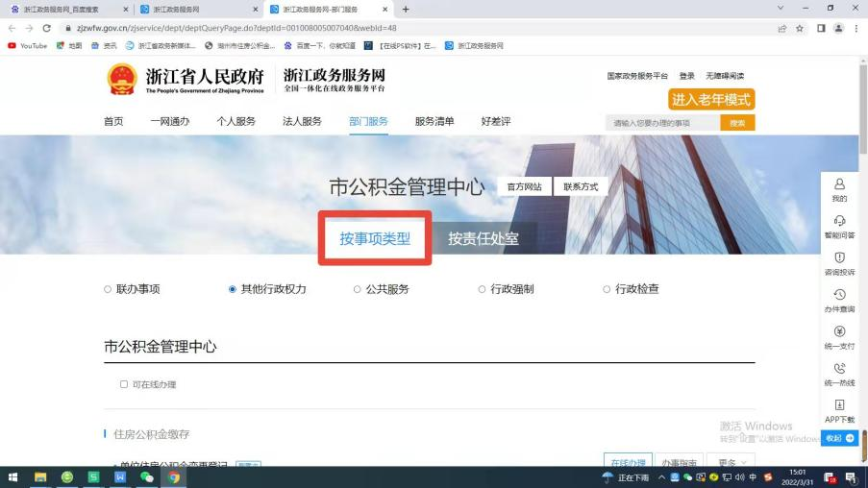Go forward with the browser forward arrow
This screenshot has height=488, width=868.
30,28
